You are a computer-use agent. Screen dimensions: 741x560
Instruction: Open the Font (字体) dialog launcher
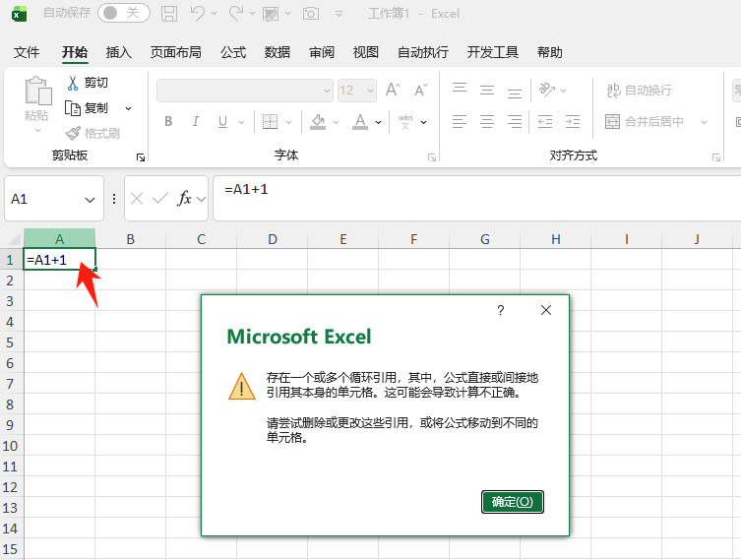click(x=431, y=157)
